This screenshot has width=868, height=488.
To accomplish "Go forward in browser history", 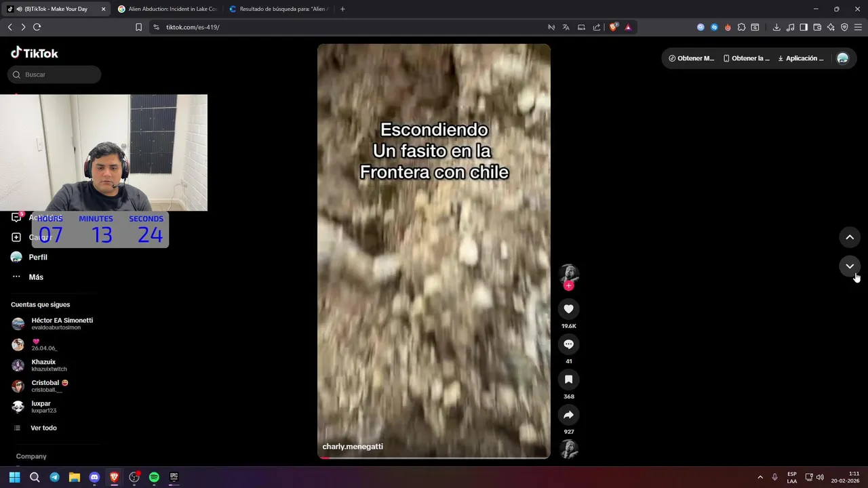I will click(23, 27).
